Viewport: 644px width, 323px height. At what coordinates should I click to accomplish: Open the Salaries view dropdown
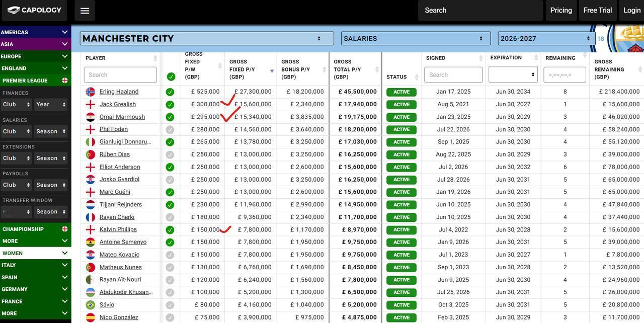coord(416,39)
